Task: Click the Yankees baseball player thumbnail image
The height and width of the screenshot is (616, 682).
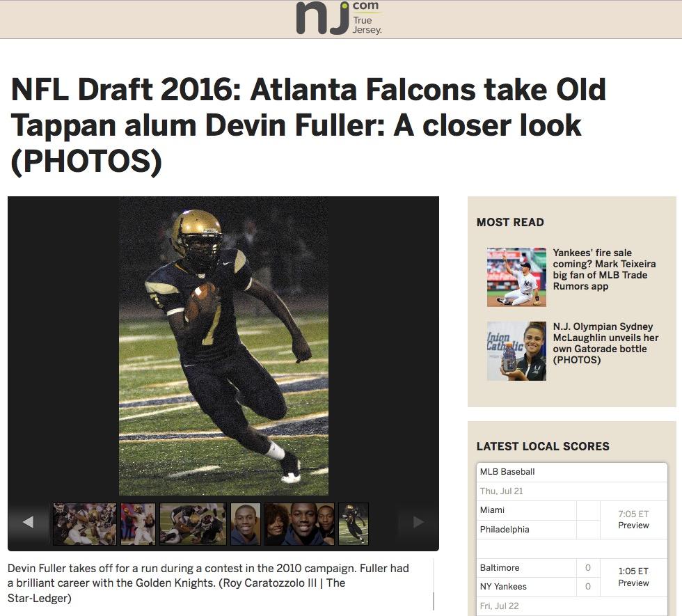Action: 516,277
